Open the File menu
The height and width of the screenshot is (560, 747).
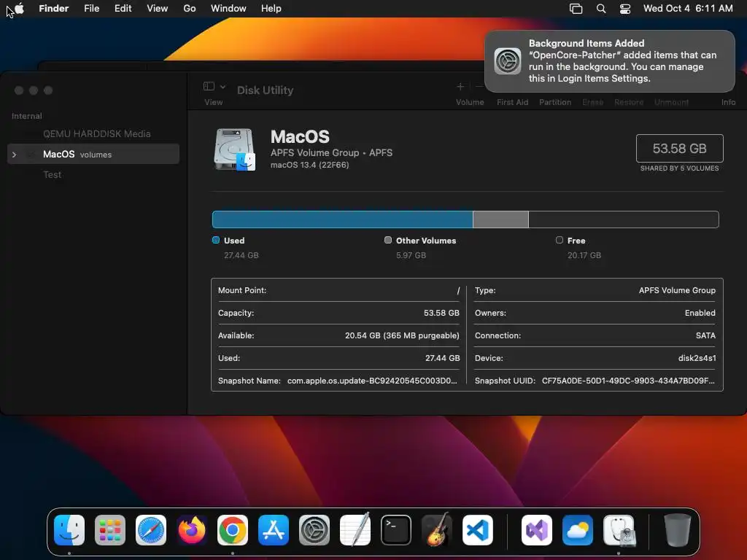pyautogui.click(x=91, y=9)
